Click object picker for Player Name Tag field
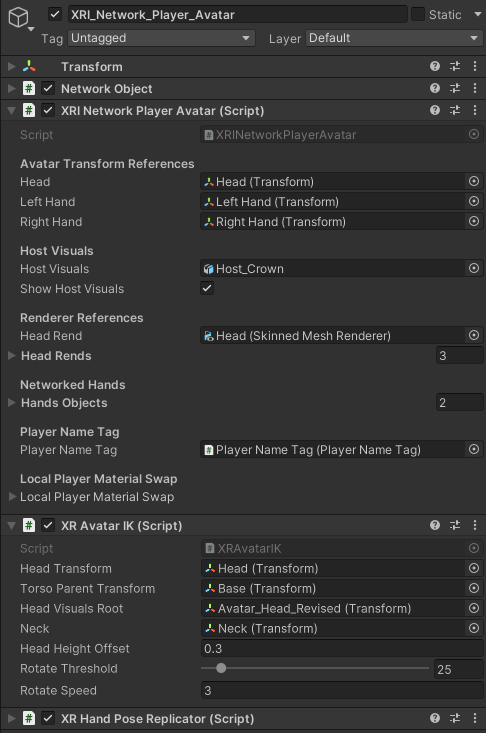This screenshot has width=486, height=733. (x=474, y=449)
